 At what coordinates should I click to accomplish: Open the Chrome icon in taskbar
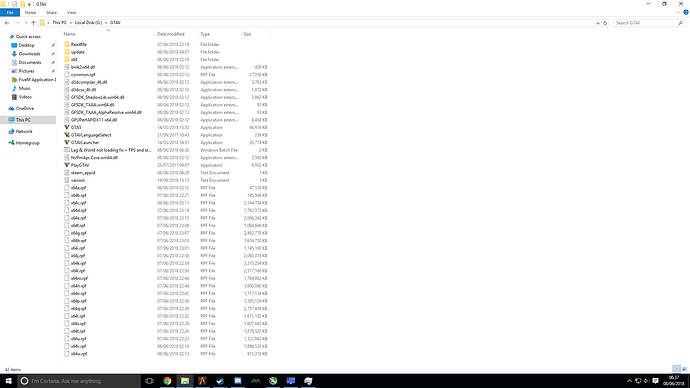point(167,381)
